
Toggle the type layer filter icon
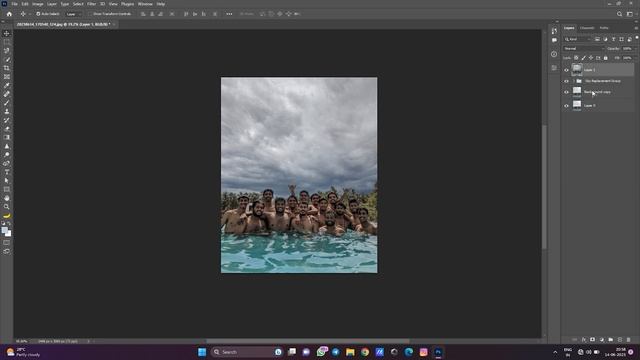pyautogui.click(x=613, y=39)
